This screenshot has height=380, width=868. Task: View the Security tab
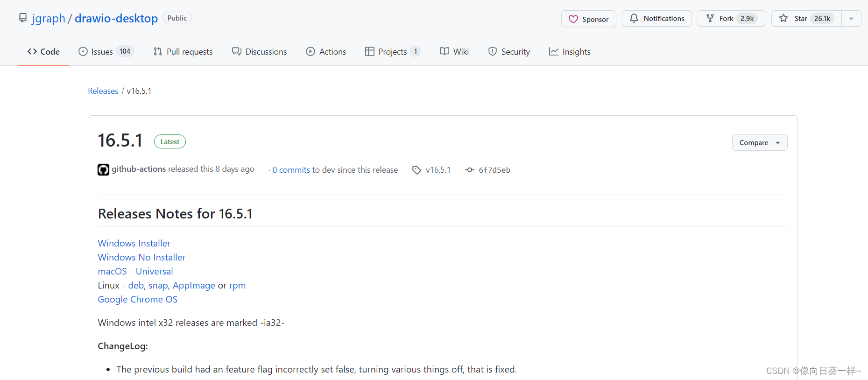point(509,52)
